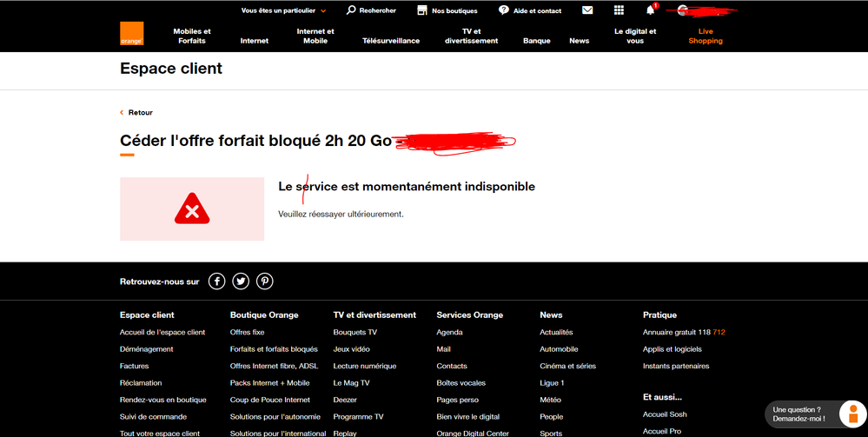Open the 'Une question ?' chat assistant
868x437 pixels.
click(x=815, y=414)
